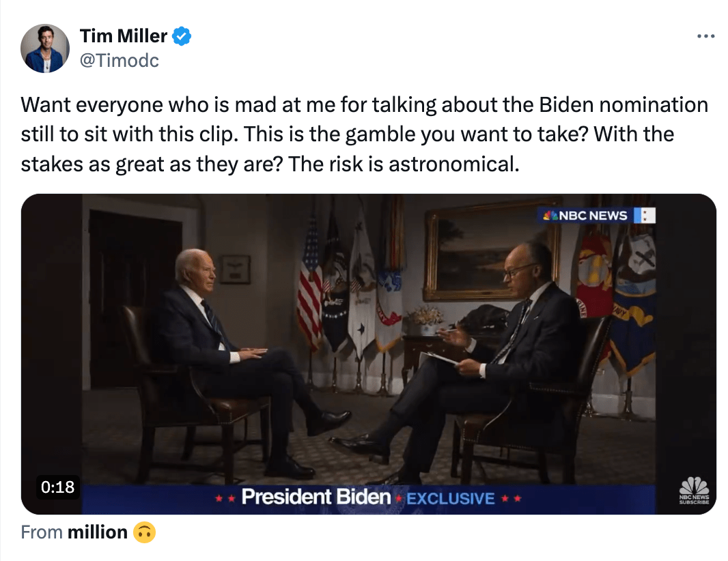
Task: Open the three-dot more options menu
Action: coord(705,37)
